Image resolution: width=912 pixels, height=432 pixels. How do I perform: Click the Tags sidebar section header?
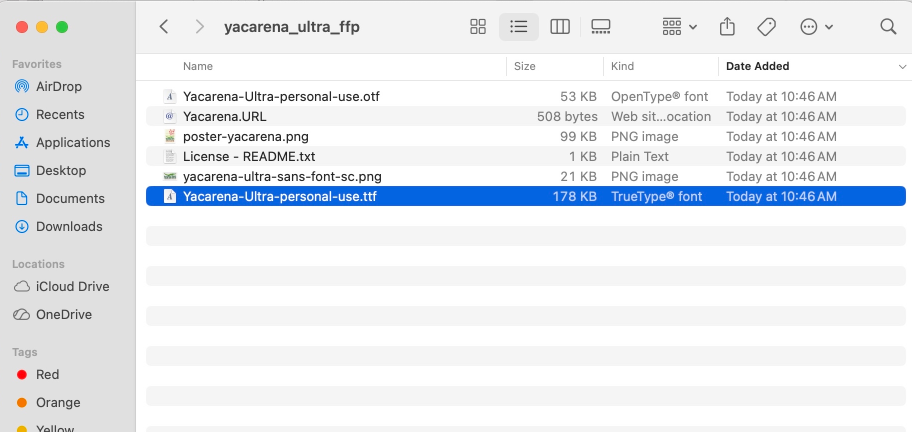point(24,352)
